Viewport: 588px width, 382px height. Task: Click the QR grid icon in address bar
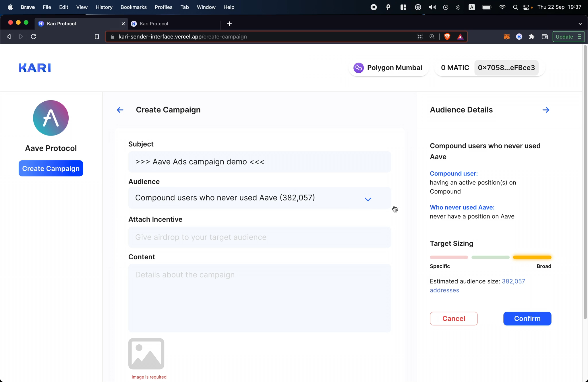(x=419, y=36)
